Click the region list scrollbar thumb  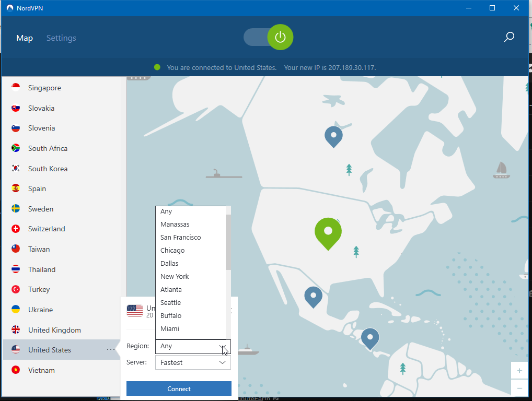coord(228,241)
